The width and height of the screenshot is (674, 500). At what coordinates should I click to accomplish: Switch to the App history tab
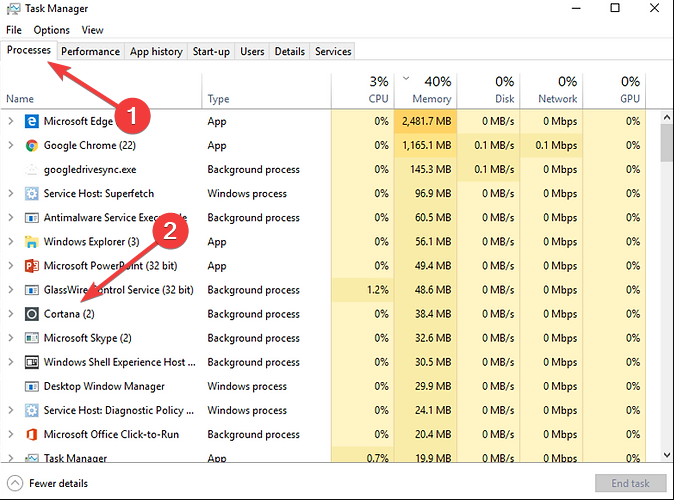coord(156,52)
